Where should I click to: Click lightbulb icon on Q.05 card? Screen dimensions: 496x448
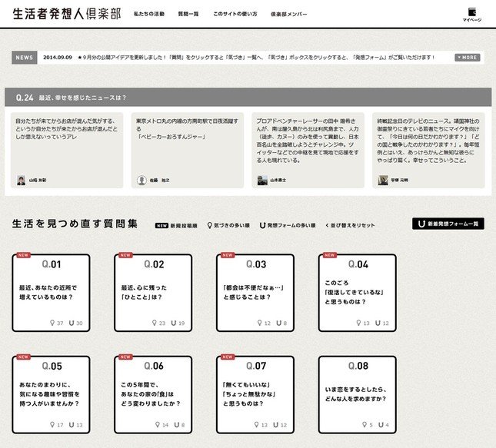pyautogui.click(x=52, y=425)
